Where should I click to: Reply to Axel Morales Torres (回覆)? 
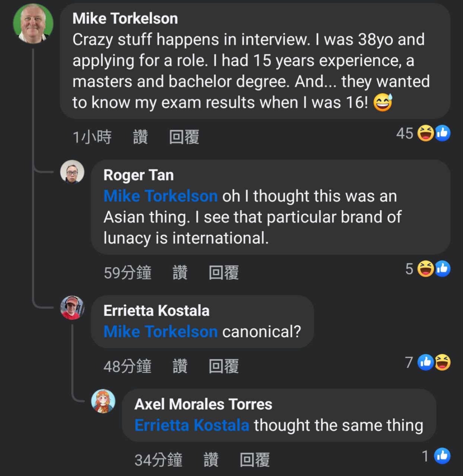coord(255,460)
